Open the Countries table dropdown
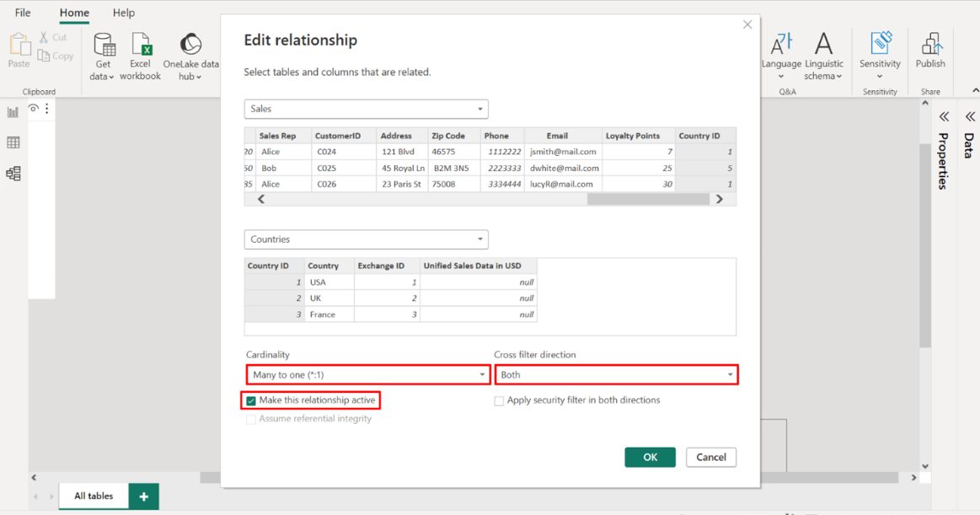 tap(366, 239)
